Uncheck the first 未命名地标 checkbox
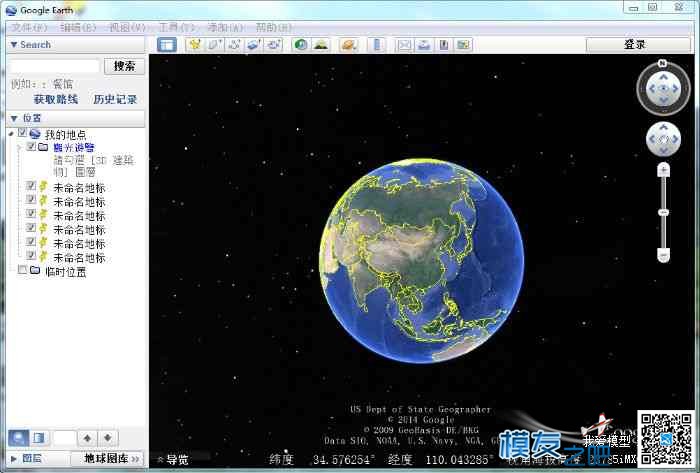This screenshot has height=473, width=700. [31, 186]
